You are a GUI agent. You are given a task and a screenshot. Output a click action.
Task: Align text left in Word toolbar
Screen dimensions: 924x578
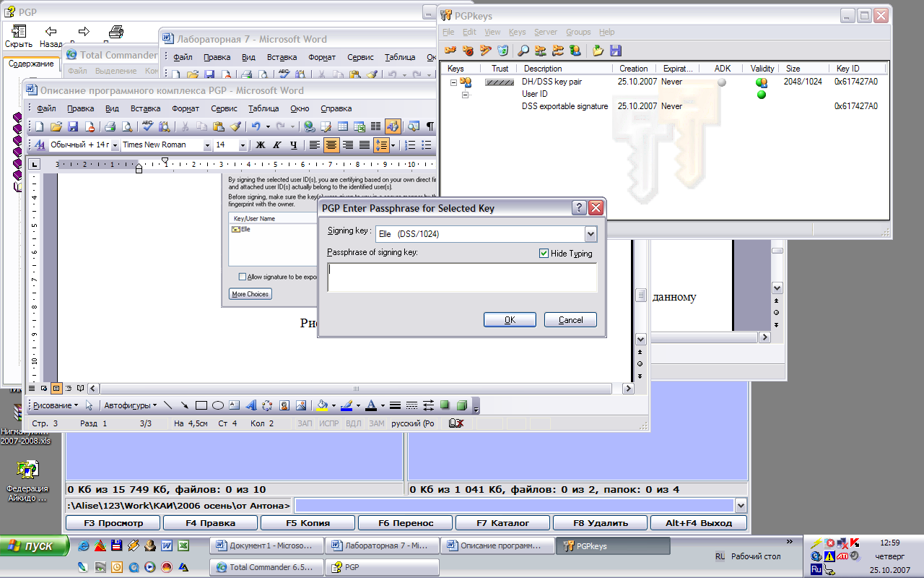pos(315,145)
